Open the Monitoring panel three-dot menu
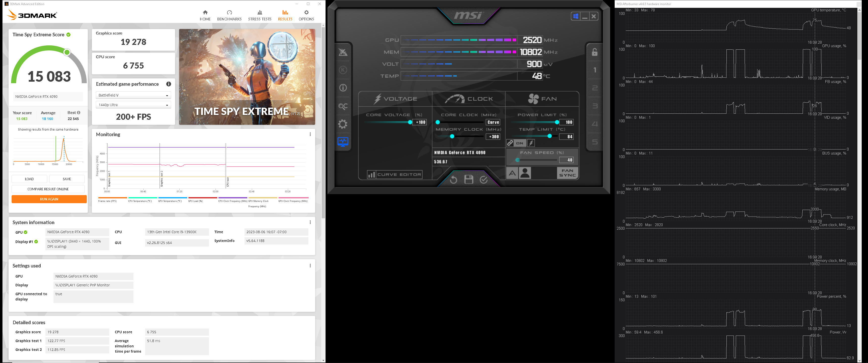The height and width of the screenshot is (363, 868). click(310, 134)
